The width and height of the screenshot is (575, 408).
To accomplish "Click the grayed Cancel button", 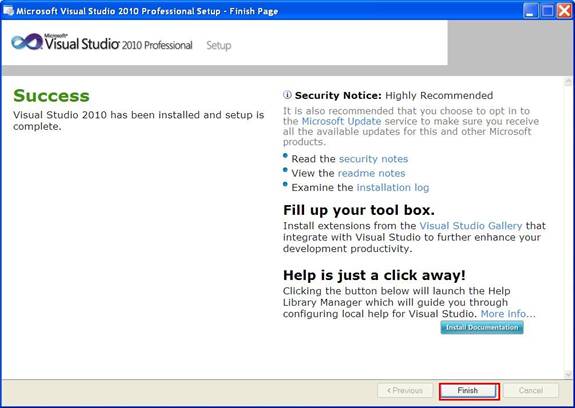I will [531, 391].
